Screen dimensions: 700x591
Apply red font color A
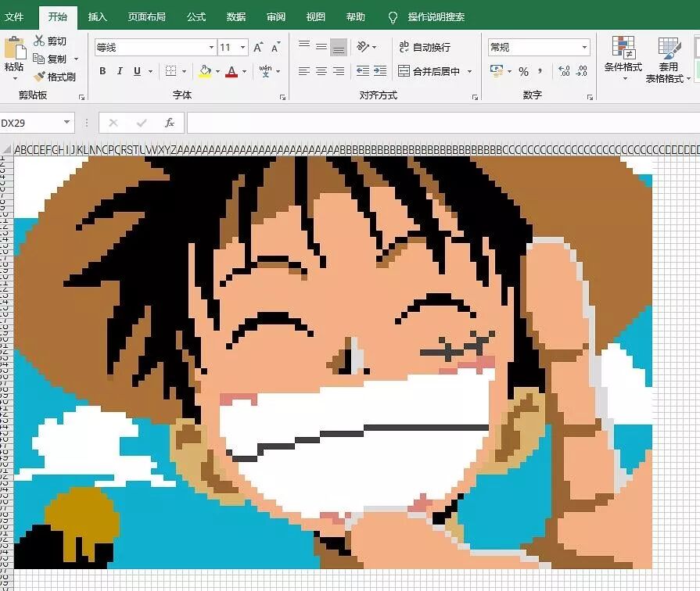(232, 71)
